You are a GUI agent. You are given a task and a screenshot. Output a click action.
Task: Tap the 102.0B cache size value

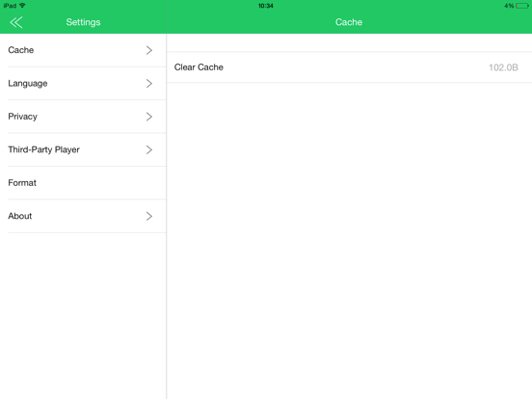[503, 67]
